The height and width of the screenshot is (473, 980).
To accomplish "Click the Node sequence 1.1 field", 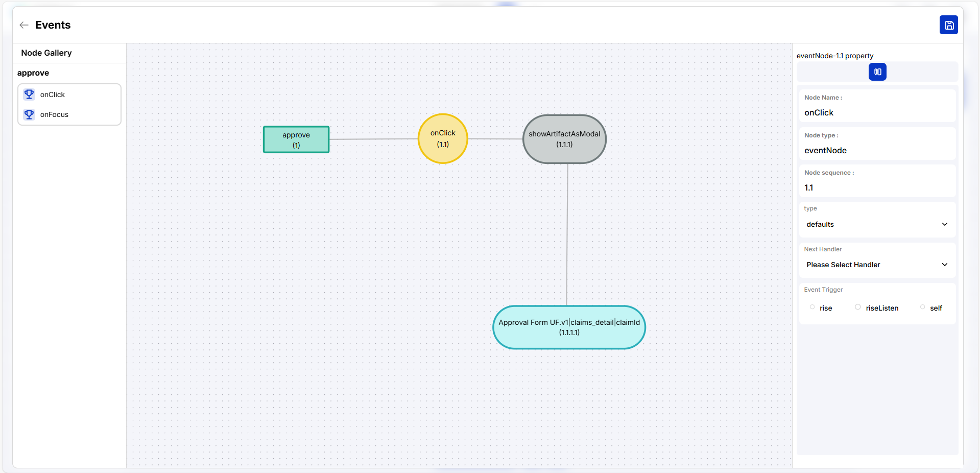I will [x=876, y=187].
